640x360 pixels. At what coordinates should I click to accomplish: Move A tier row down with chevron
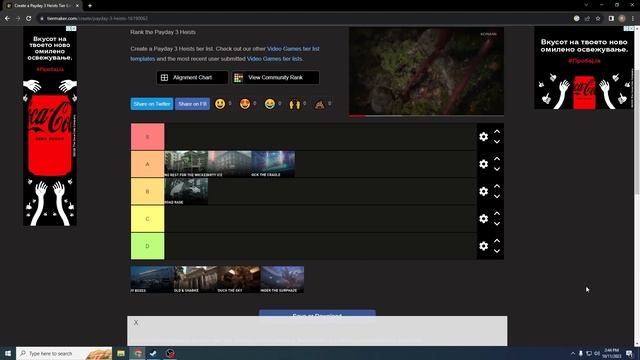[497, 169]
